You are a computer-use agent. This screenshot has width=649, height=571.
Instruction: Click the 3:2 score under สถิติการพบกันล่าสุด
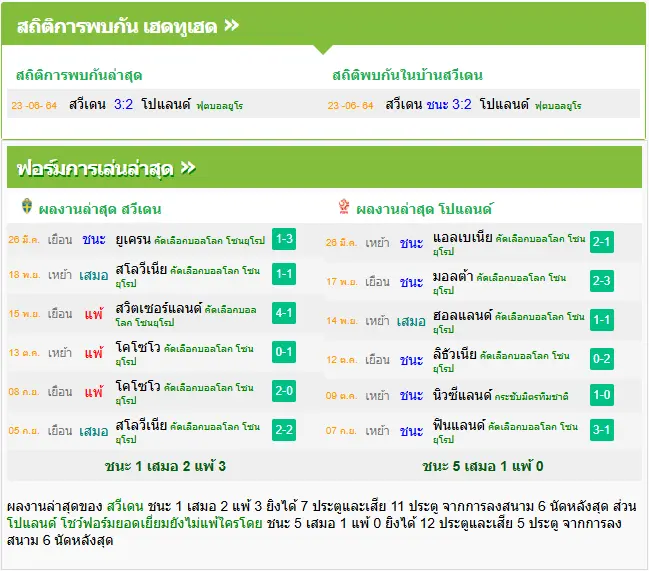[123, 104]
